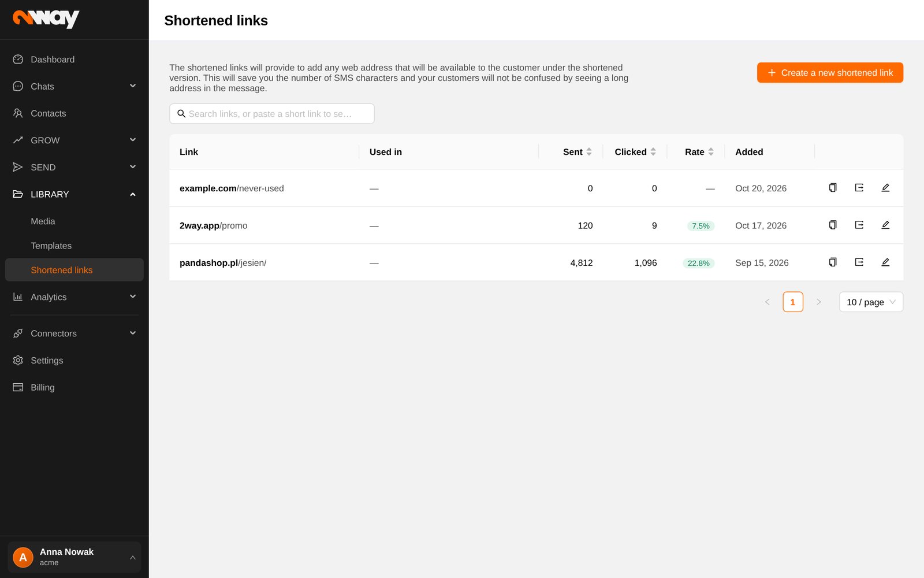
Task: Copy the example.com/never-used short link
Action: pyautogui.click(x=833, y=188)
